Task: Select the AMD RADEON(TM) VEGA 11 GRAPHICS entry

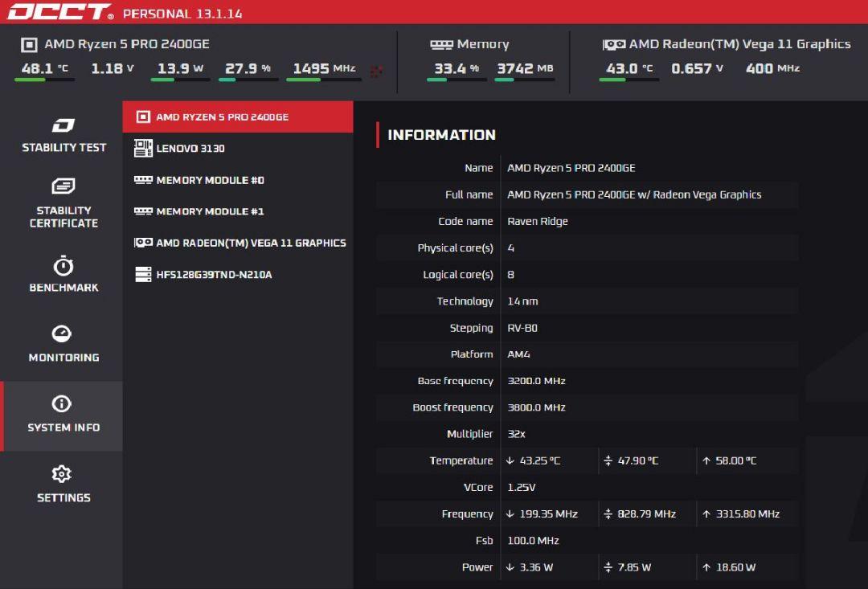Action: [237, 243]
